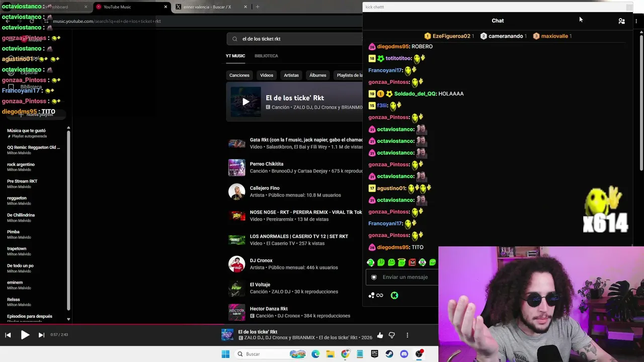Open LOS ANORMALES Caserio TV 12 result
The height and width of the screenshot is (362, 644).
295,240
